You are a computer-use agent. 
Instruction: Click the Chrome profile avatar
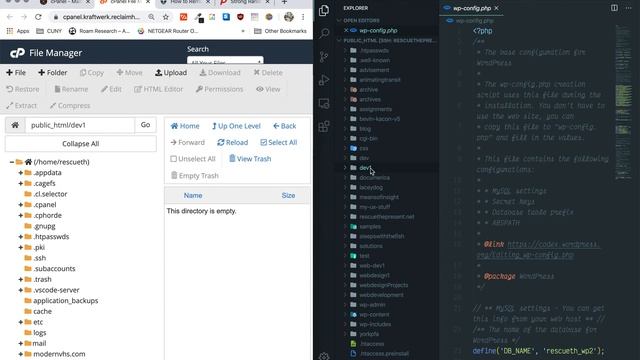pyautogui.click(x=289, y=17)
